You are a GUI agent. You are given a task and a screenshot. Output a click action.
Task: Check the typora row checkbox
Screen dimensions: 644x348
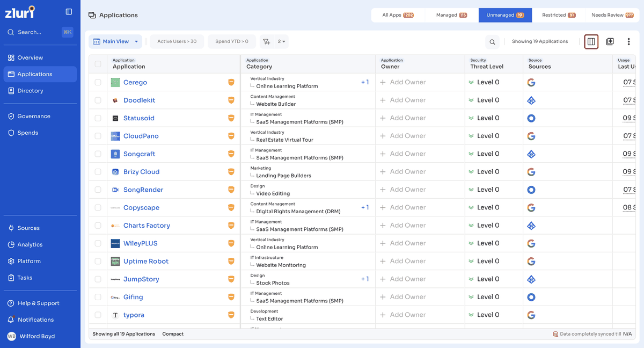tap(98, 315)
